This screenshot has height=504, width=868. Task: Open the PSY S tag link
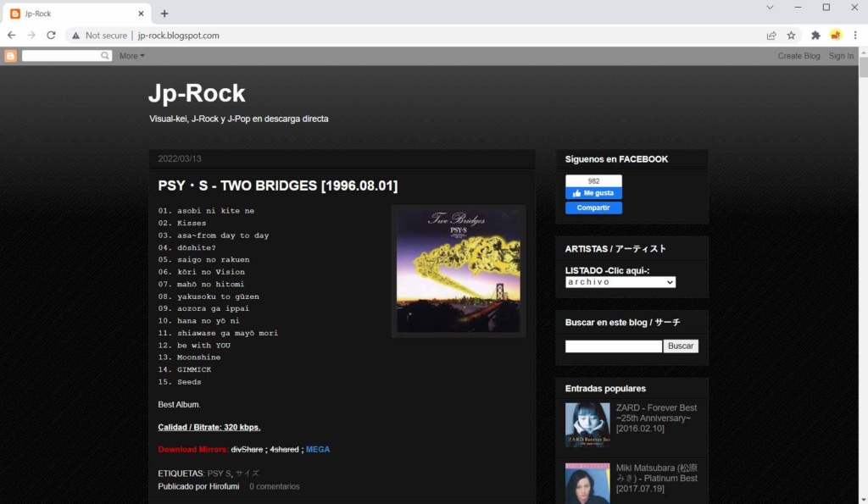219,474
